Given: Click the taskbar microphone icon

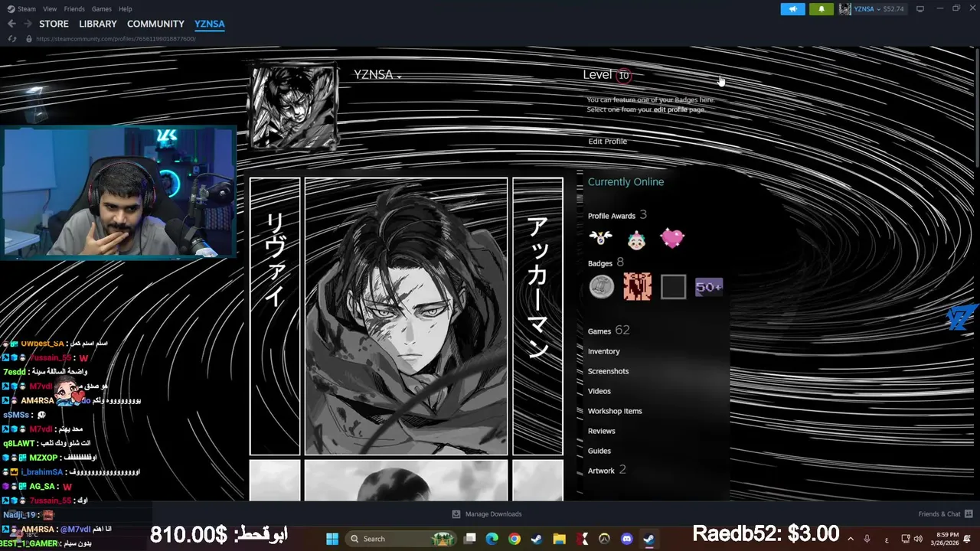Looking at the screenshot, I should [867, 539].
